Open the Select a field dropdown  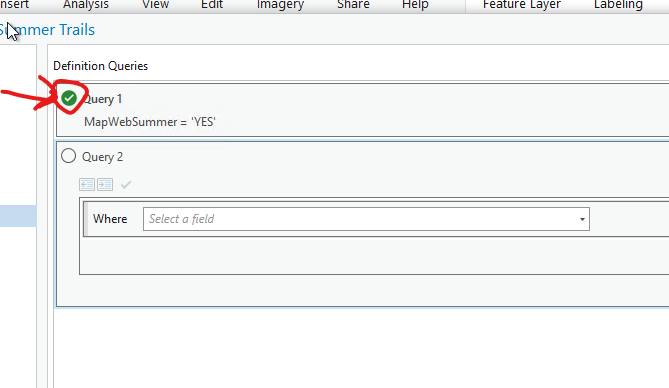[x=366, y=219]
